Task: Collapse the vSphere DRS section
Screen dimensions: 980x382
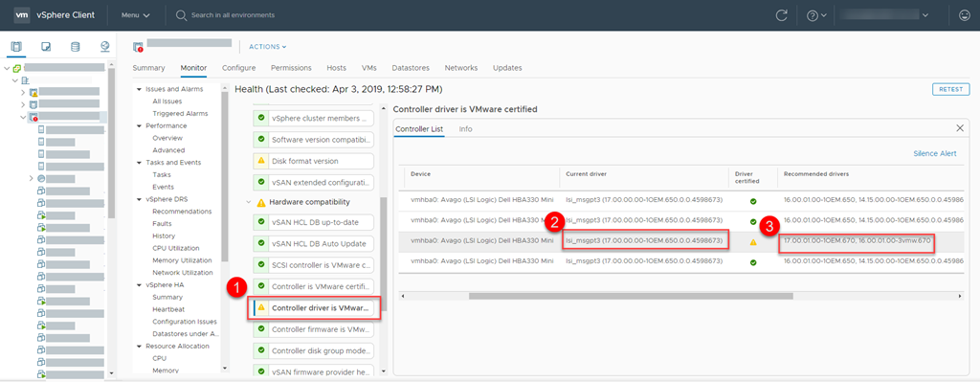Action: (140, 199)
